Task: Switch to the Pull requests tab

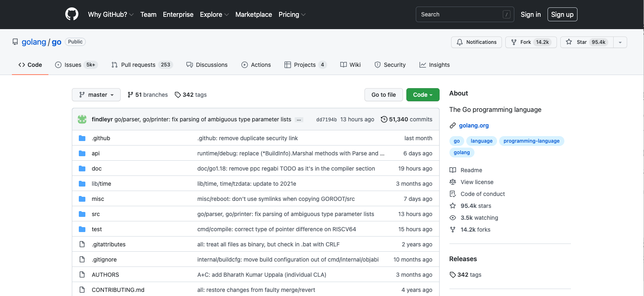Action: tap(142, 65)
